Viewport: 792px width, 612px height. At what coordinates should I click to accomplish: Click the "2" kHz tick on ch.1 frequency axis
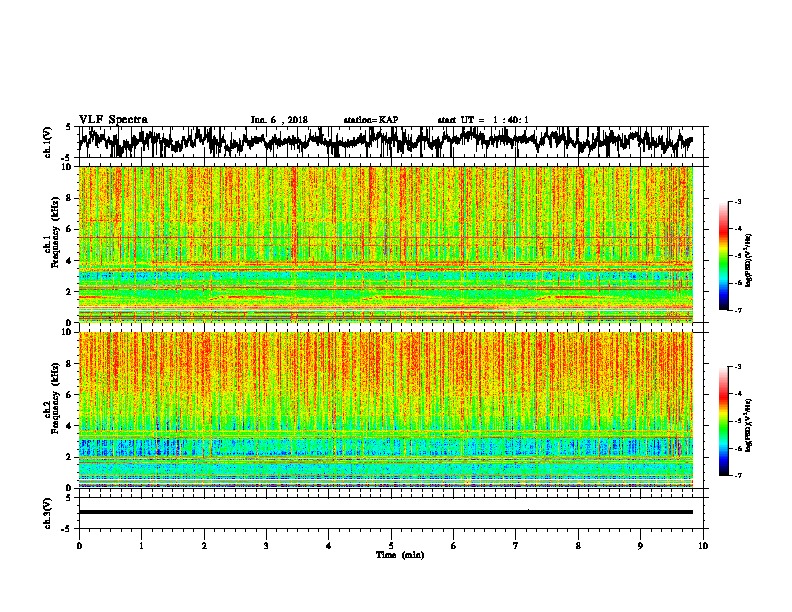pyautogui.click(x=70, y=291)
